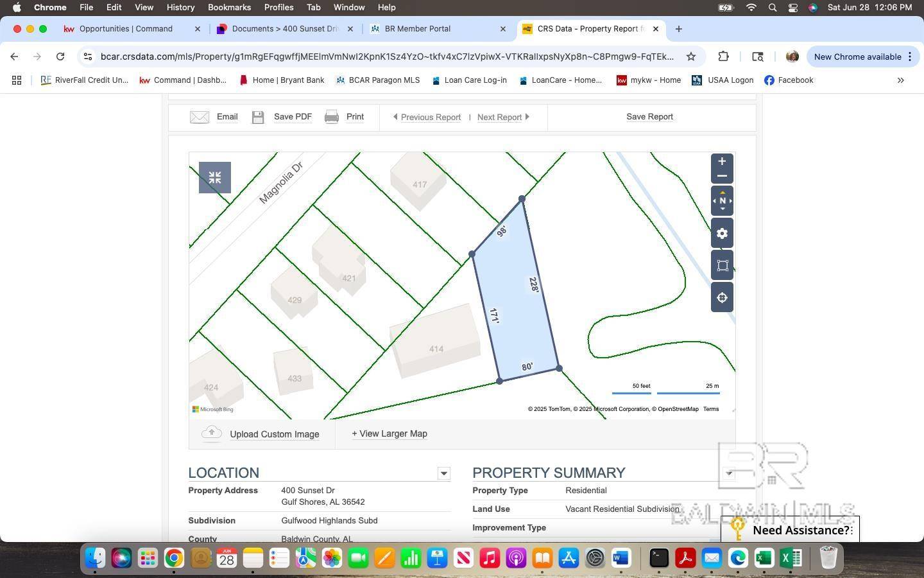The image size is (924, 578).
Task: Go to Next Report
Action: click(503, 118)
